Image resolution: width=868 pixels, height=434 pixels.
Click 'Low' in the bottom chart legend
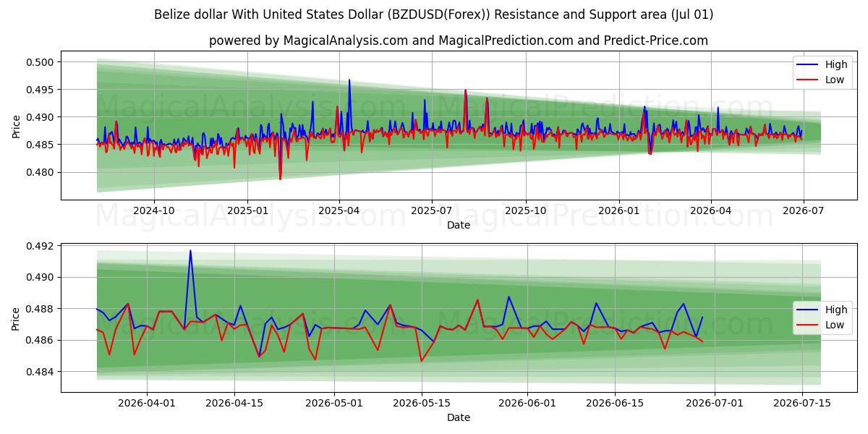835,325
